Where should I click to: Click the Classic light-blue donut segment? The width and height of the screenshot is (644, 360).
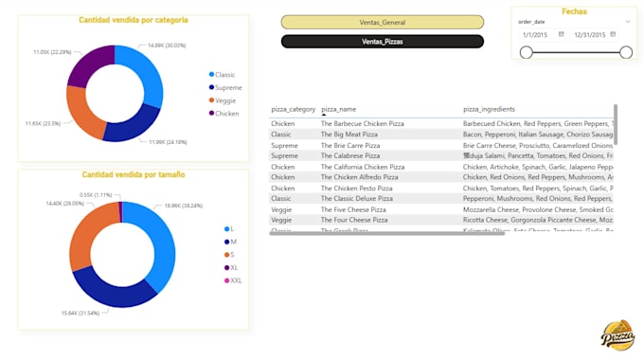[148, 74]
